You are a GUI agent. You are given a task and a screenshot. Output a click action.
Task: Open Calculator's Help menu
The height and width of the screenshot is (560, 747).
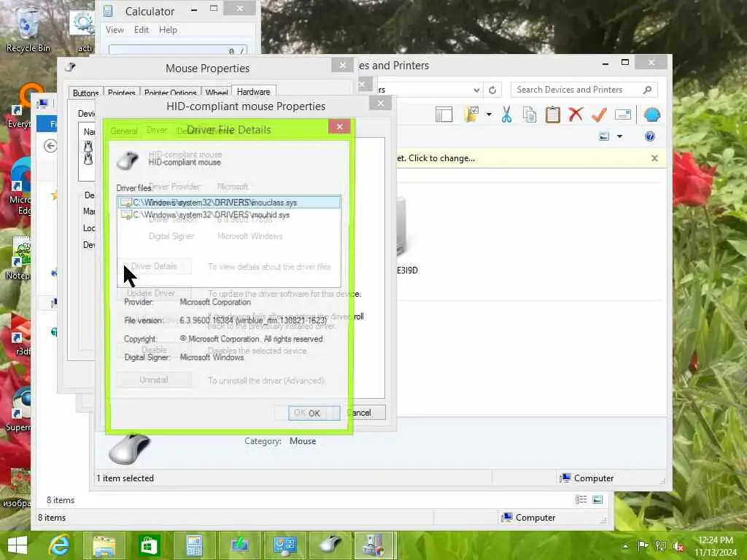coord(168,29)
